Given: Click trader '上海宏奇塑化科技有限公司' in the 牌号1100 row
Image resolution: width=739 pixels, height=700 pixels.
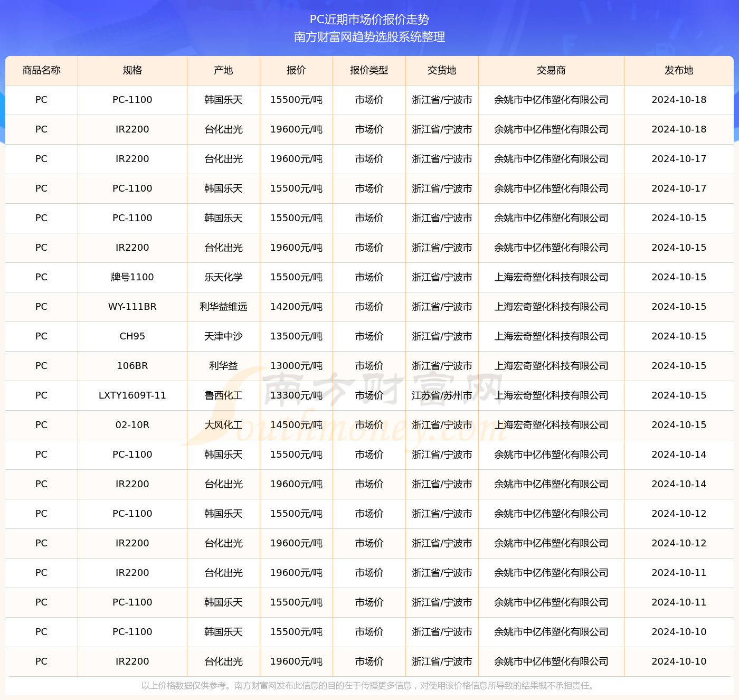Looking at the screenshot, I should click(551, 277).
